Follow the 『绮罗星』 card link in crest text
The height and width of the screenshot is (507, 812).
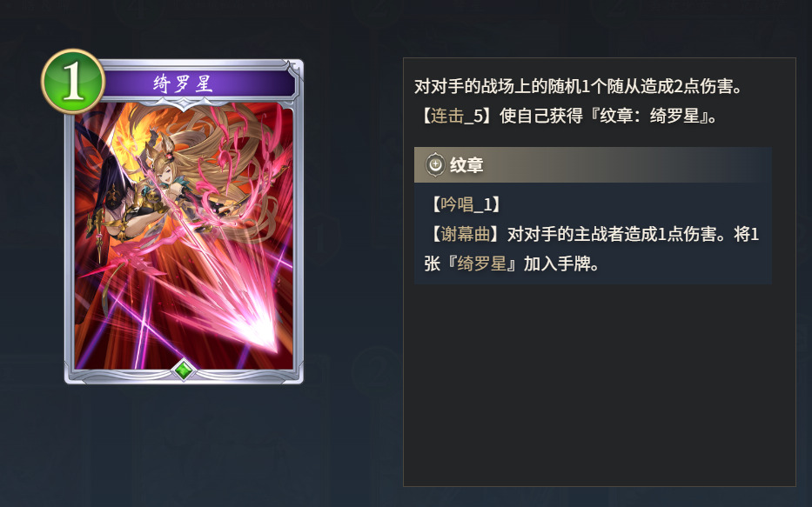click(x=482, y=264)
